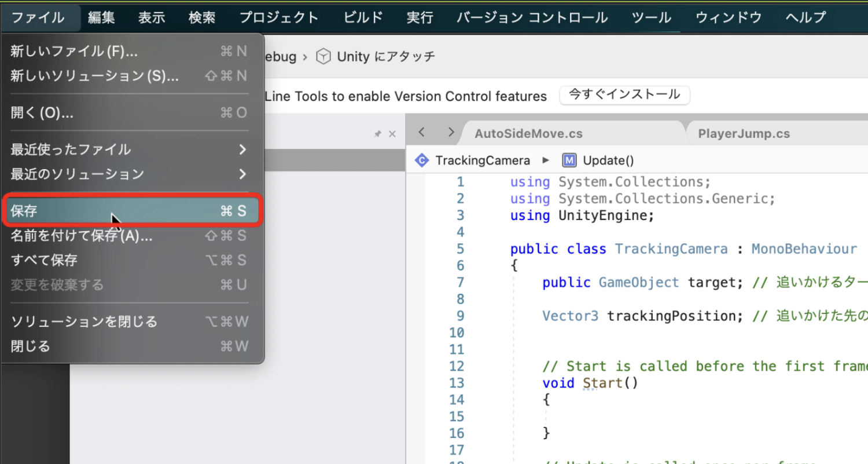The width and height of the screenshot is (868, 464).
Task: Click the 'Start' method name on line 13
Action: [602, 383]
